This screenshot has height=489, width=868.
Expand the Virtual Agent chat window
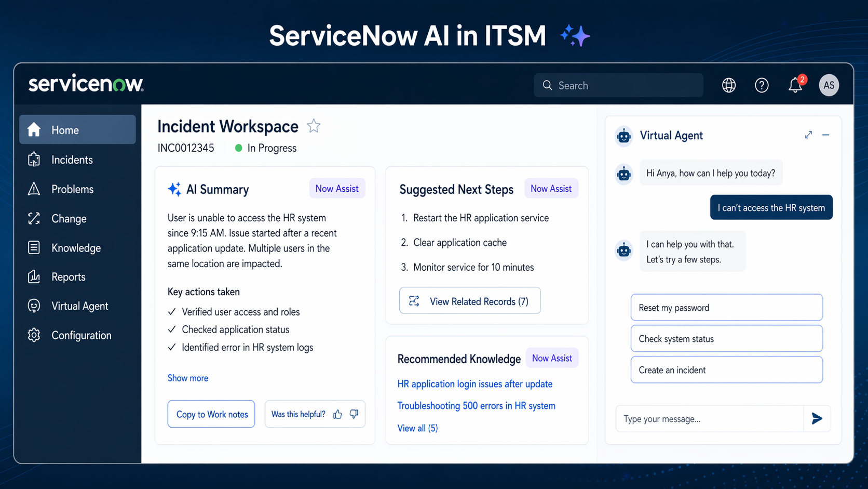(x=808, y=135)
